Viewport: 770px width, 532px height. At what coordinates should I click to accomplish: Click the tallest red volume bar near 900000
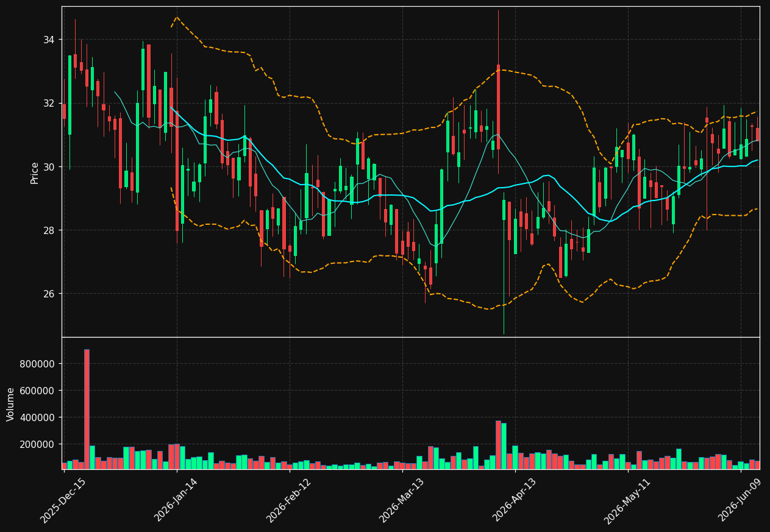tap(87, 409)
